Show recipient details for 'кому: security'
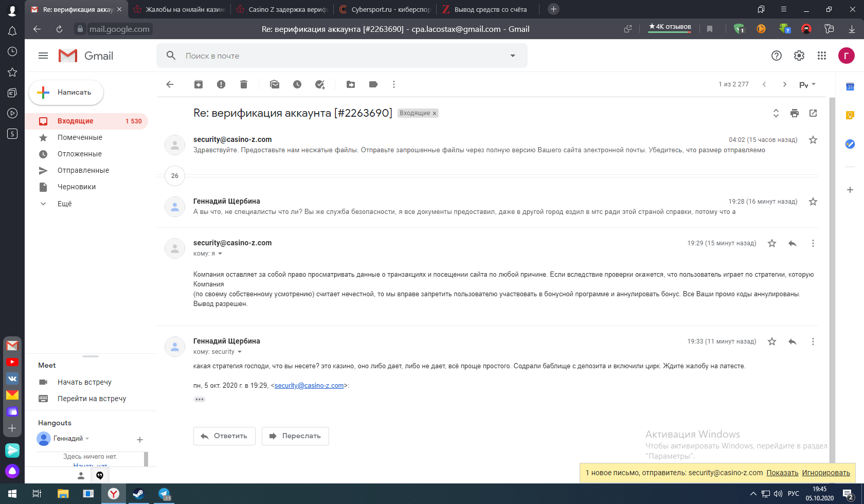 [x=240, y=352]
